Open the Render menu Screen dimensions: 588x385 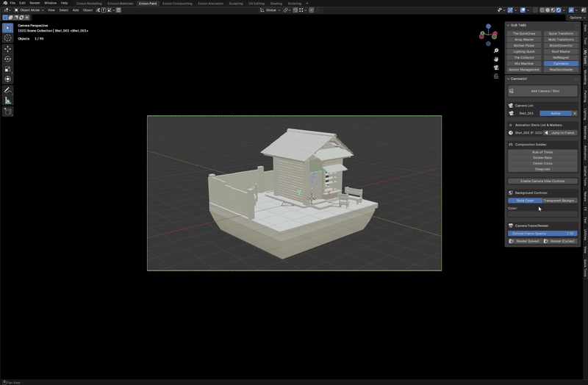click(35, 3)
